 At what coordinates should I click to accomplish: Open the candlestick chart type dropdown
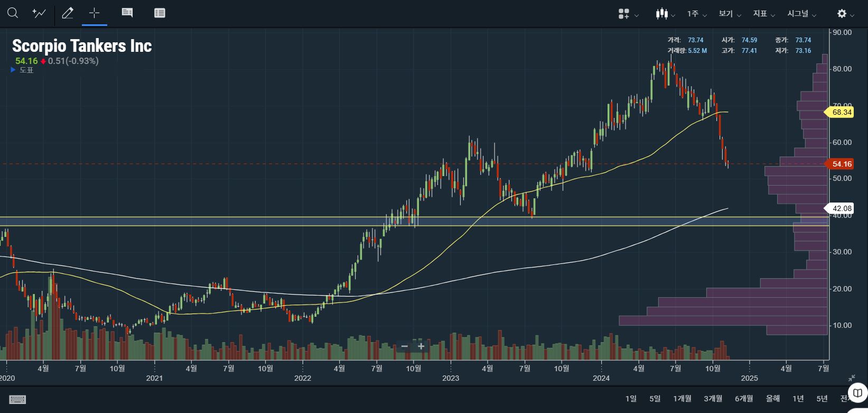(665, 14)
